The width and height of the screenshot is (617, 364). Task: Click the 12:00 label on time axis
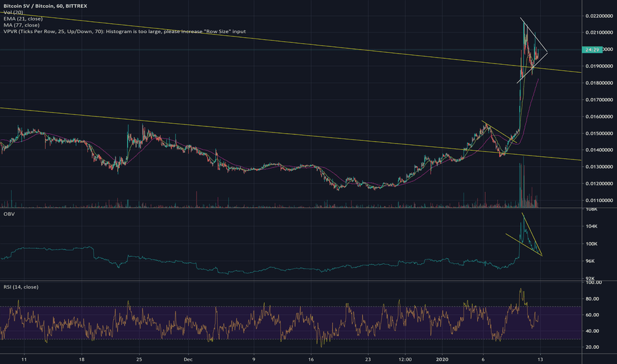(x=405, y=359)
